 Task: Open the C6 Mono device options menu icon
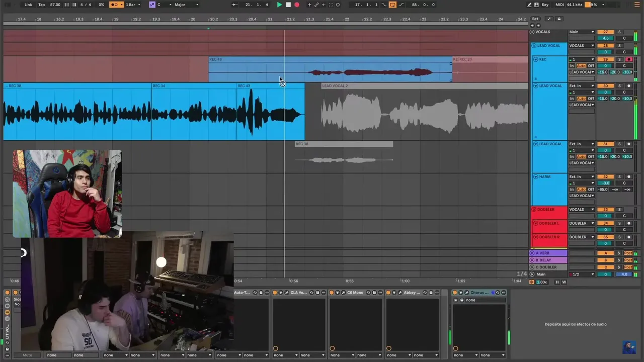(x=380, y=293)
